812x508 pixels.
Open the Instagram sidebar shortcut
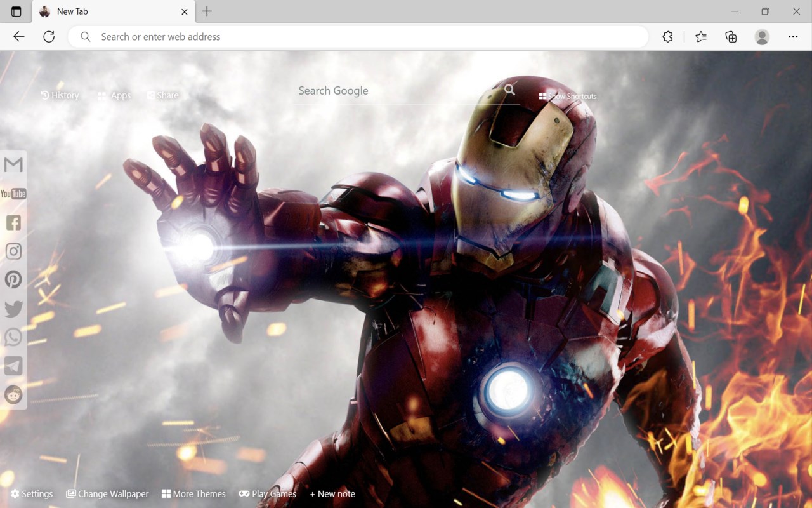pyautogui.click(x=13, y=251)
